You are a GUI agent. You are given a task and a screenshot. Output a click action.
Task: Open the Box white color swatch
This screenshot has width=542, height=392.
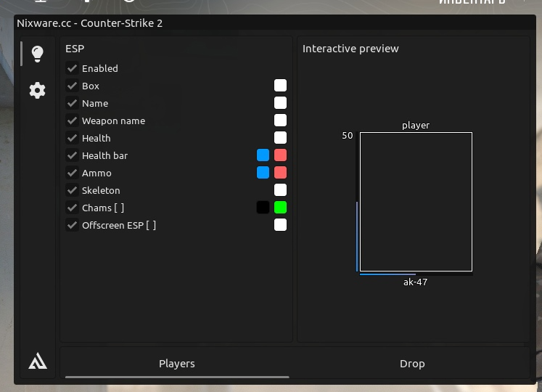tap(280, 86)
